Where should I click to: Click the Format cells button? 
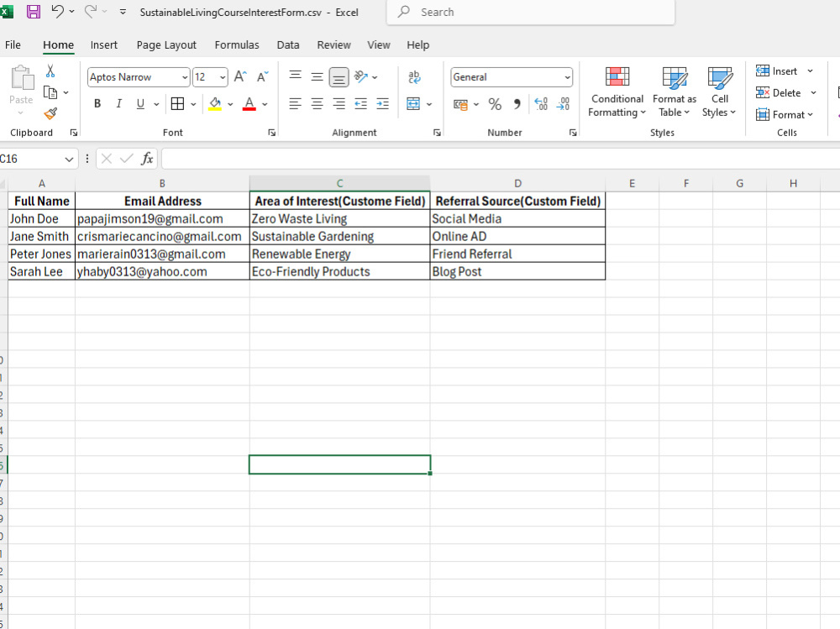785,115
